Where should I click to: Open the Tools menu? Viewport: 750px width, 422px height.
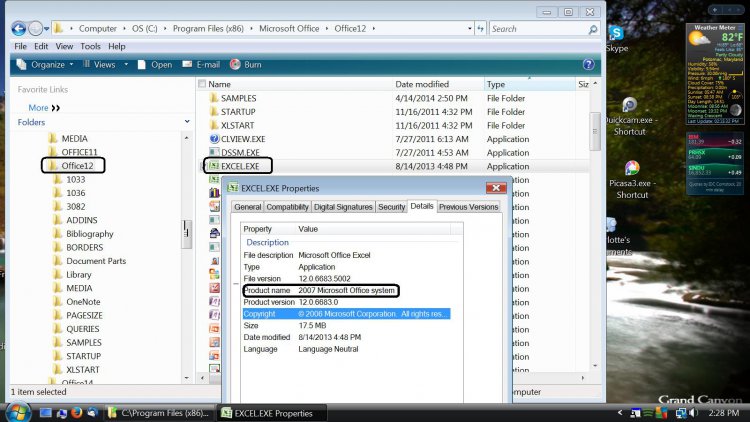coord(90,46)
